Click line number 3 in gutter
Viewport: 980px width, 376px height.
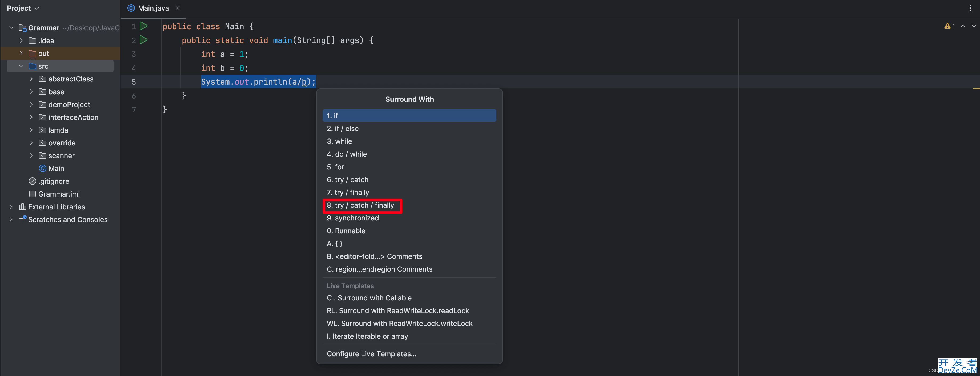[x=134, y=54]
